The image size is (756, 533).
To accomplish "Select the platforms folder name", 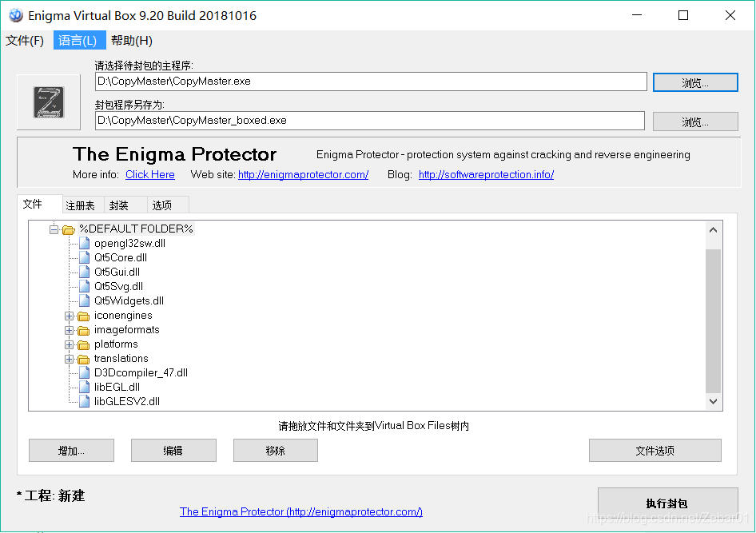I will (116, 344).
